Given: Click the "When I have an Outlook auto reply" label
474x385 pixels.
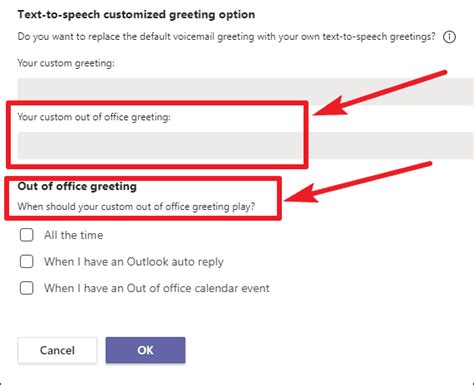Looking at the screenshot, I should tap(134, 262).
